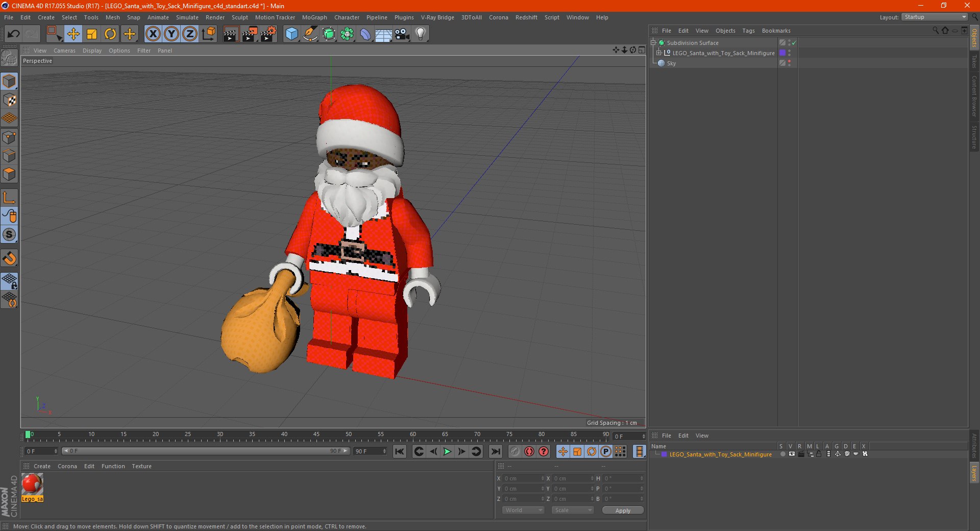980x531 pixels.
Task: Open the deformer objects icon
Action: click(x=365, y=34)
